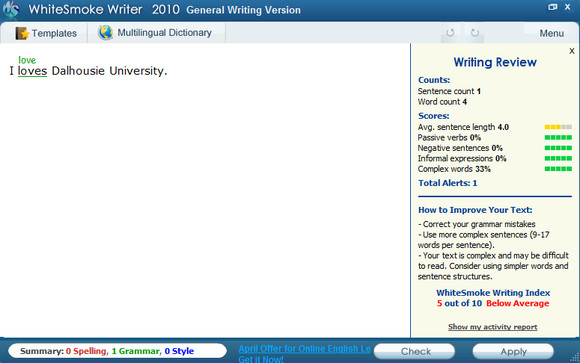Click the WhiteSmoke logo icon
The width and height of the screenshot is (580, 363).
[x=11, y=10]
